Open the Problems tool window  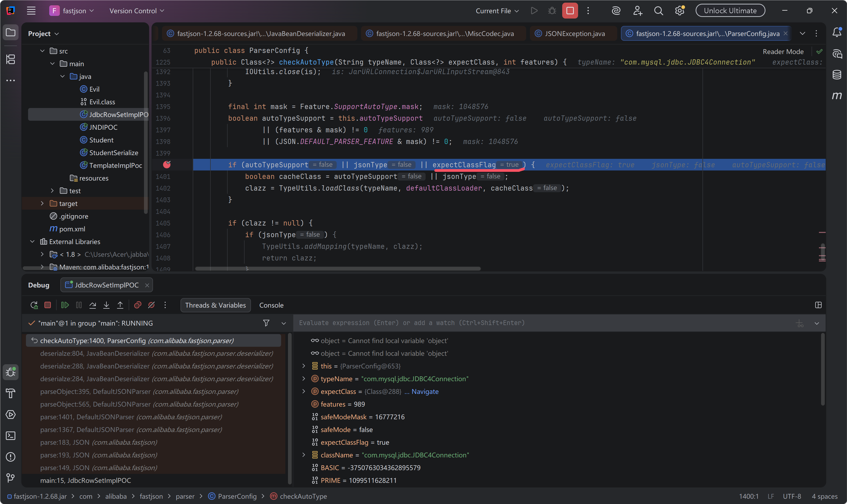point(11,457)
